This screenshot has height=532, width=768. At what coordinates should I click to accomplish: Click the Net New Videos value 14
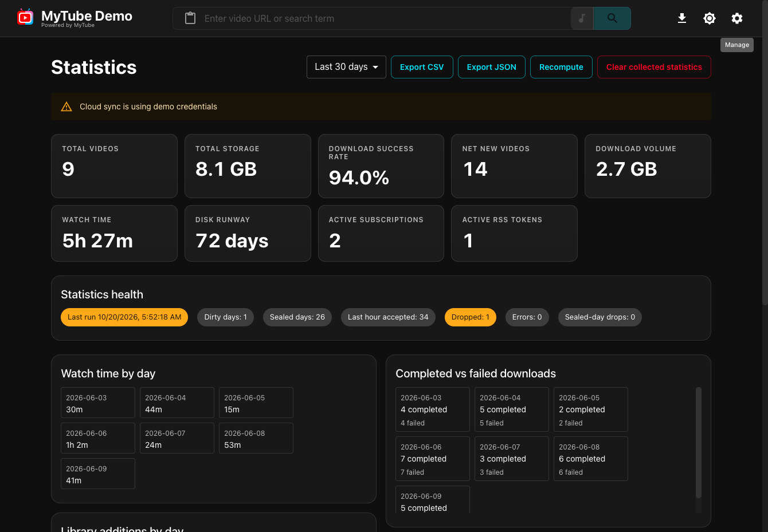coord(475,170)
